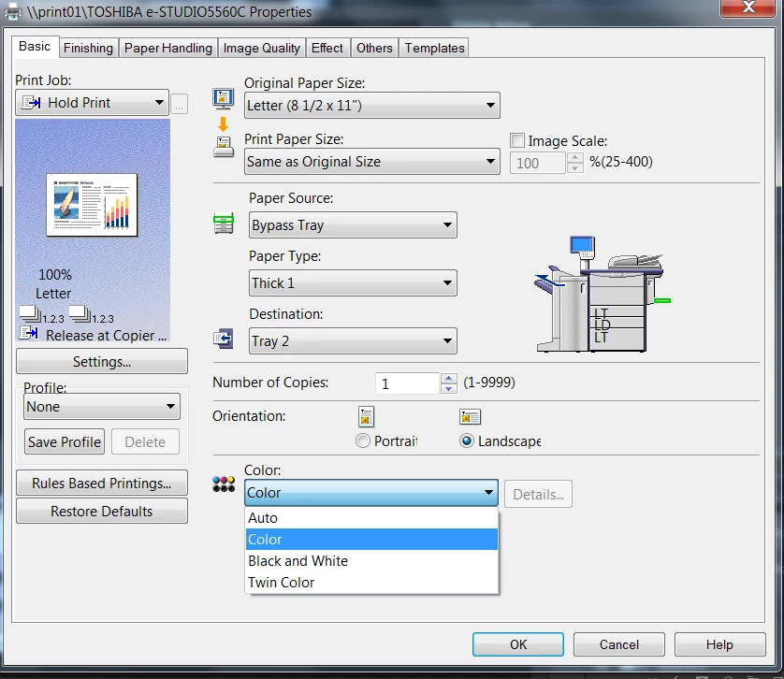Image resolution: width=784 pixels, height=679 pixels.
Task: Click Rules Based Printings... button
Action: tap(101, 483)
